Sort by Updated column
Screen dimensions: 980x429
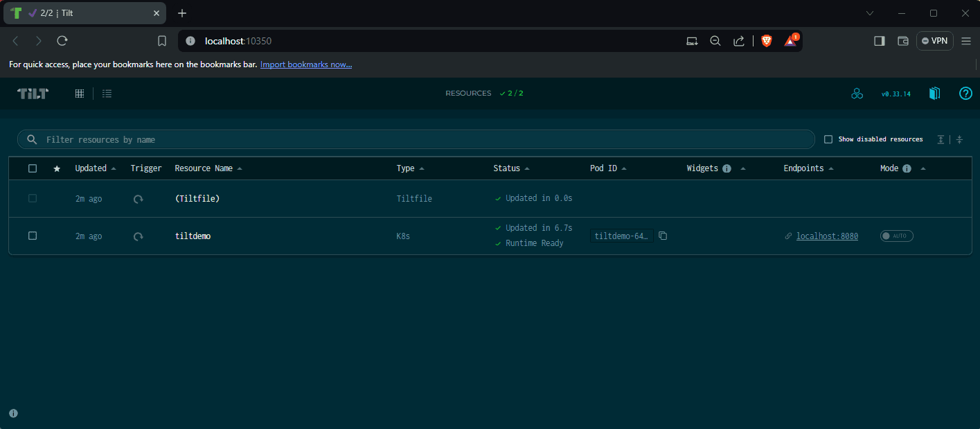(96, 168)
